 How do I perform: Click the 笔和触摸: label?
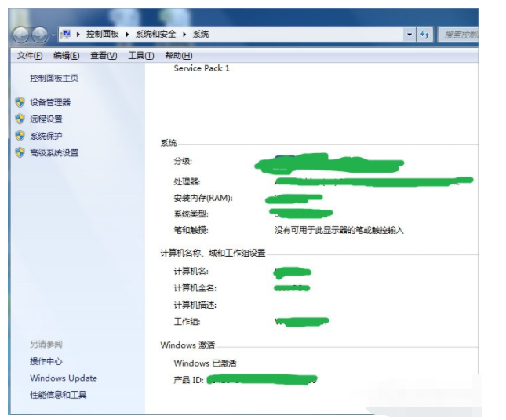point(191,230)
